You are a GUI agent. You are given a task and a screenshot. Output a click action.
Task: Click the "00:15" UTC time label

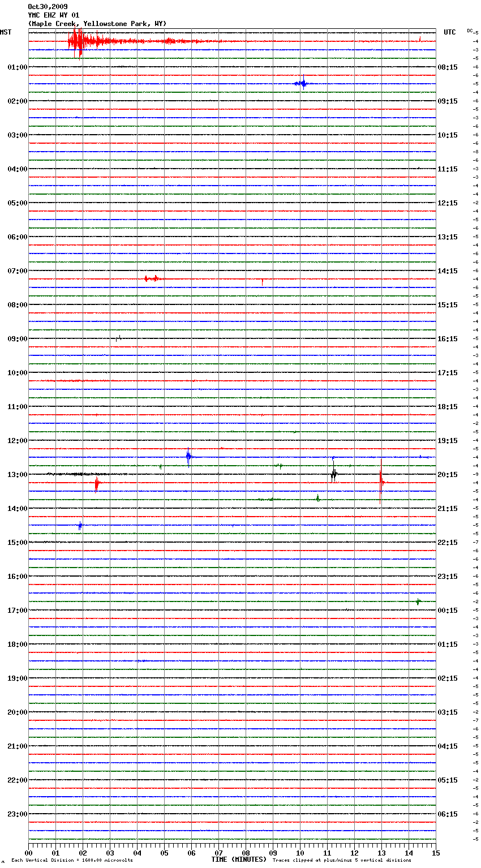point(448,611)
